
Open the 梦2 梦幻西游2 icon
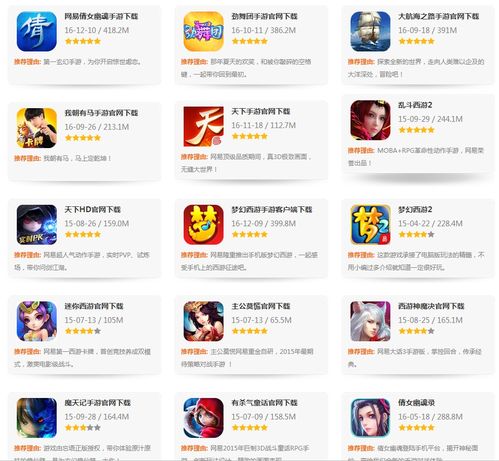(370, 225)
